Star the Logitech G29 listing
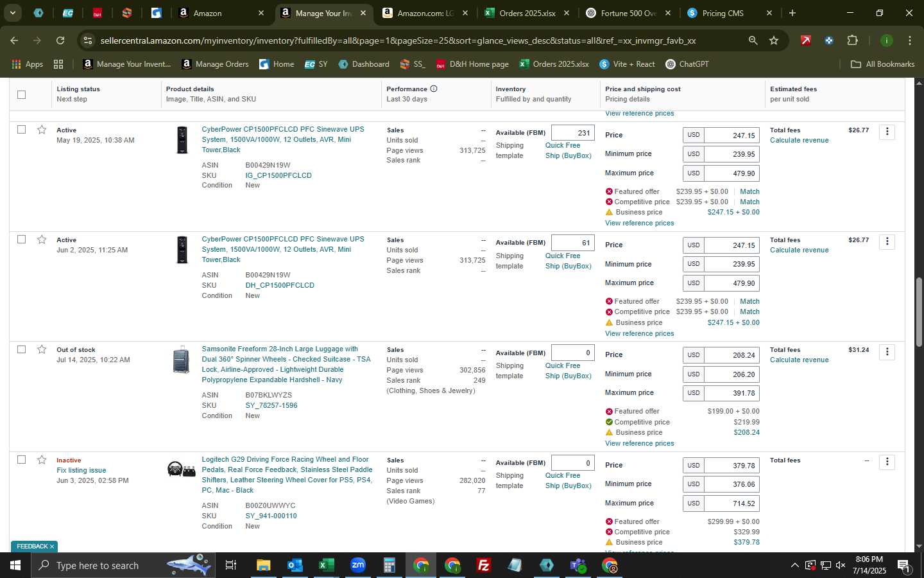The height and width of the screenshot is (578, 924). pyautogui.click(x=42, y=460)
